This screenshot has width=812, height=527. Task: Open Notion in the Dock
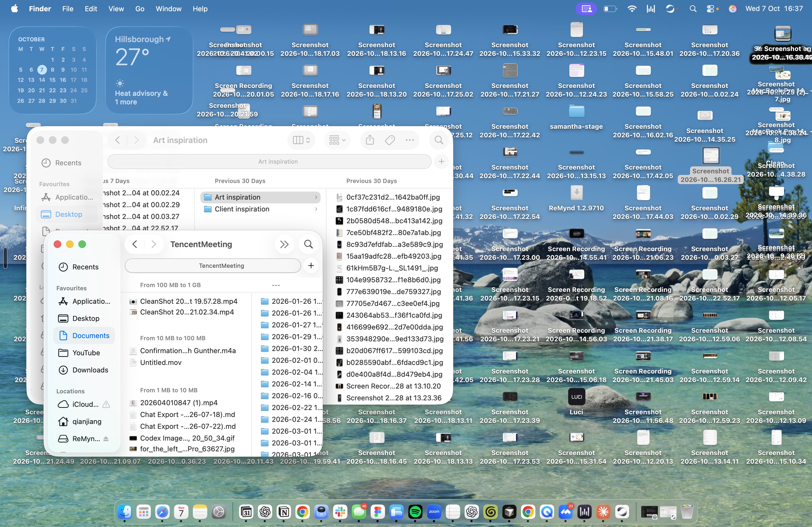click(x=284, y=512)
